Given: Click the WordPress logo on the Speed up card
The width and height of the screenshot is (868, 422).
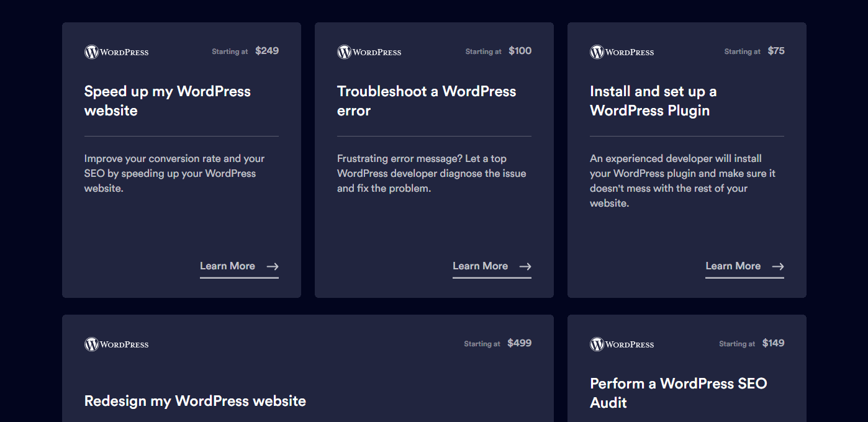Looking at the screenshot, I should click(117, 52).
